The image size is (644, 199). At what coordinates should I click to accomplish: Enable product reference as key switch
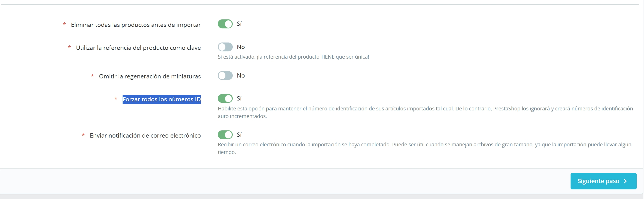[x=225, y=47]
